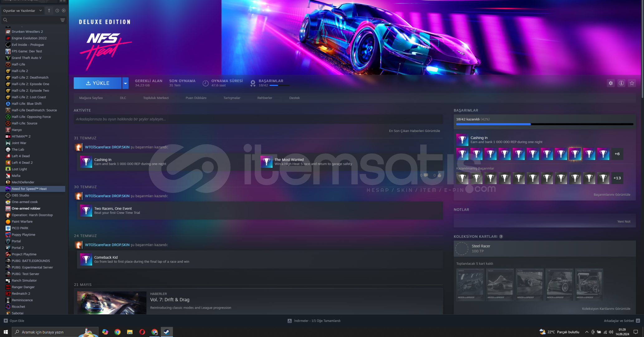Open the Topluluk Merkezi tab
644x337 pixels.
click(x=156, y=98)
